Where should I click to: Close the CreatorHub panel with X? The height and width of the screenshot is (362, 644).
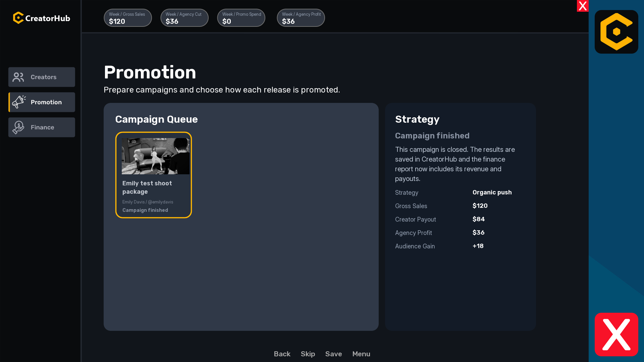click(583, 6)
